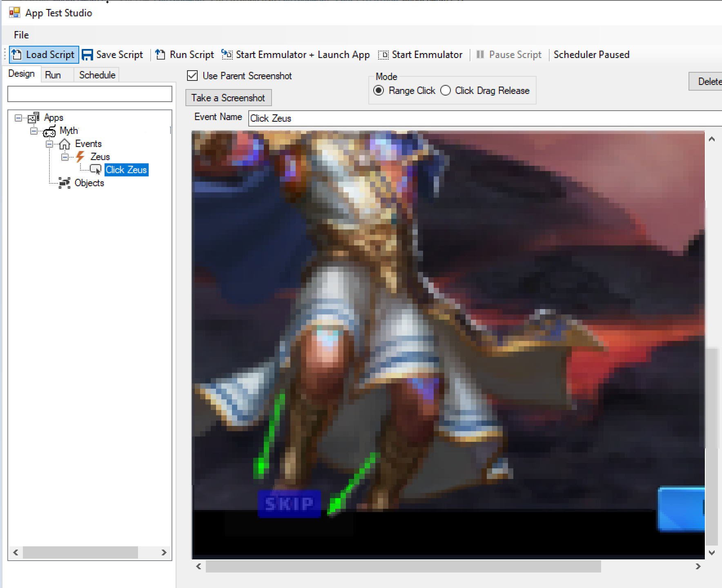Screen dimensions: 722x588
Task: Toggle the Use Parent Screenshot checkbox
Action: point(192,76)
